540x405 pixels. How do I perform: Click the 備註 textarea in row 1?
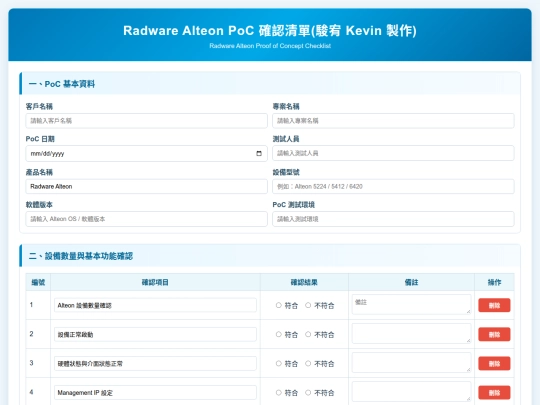coord(412,304)
